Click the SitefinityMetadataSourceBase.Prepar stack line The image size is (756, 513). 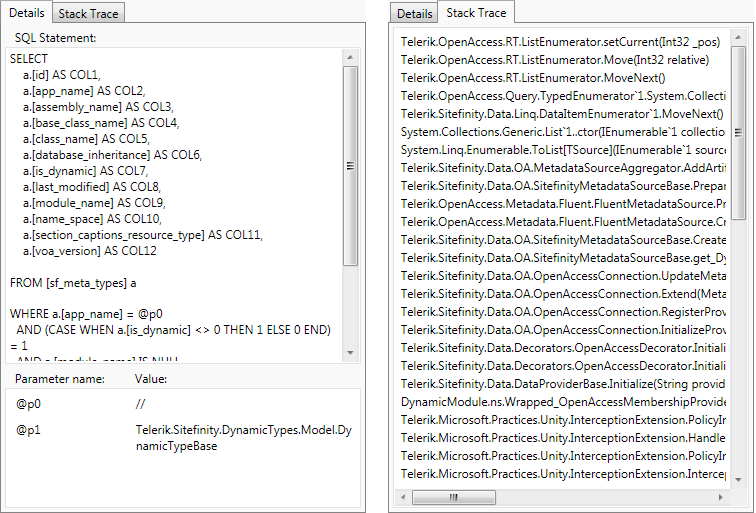[563, 186]
